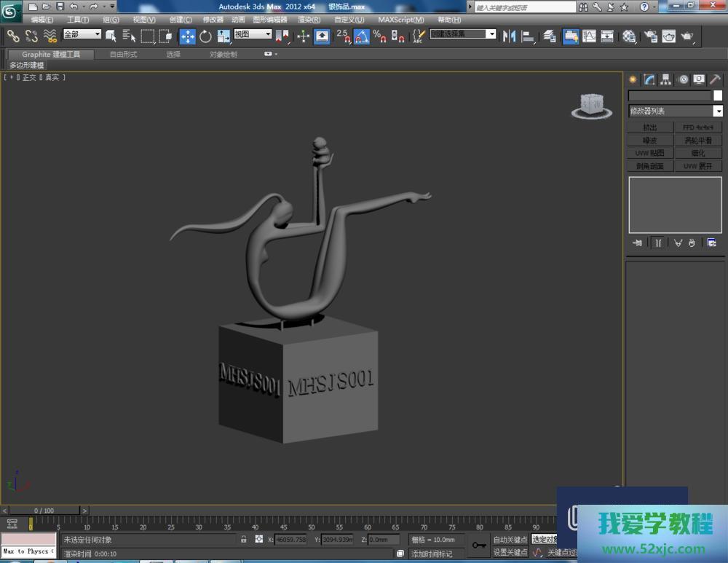Click the Select and Link icon
The image size is (728, 563).
tap(13, 36)
